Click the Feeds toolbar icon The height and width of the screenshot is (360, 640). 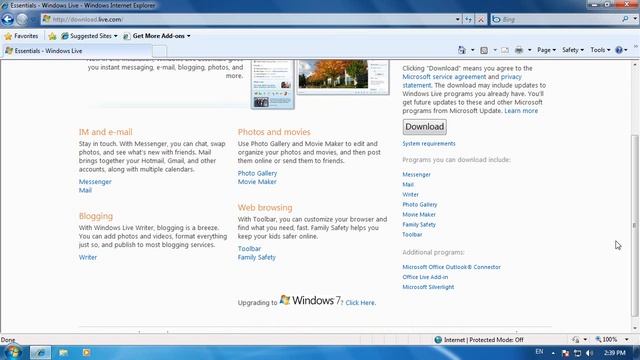tap(484, 50)
